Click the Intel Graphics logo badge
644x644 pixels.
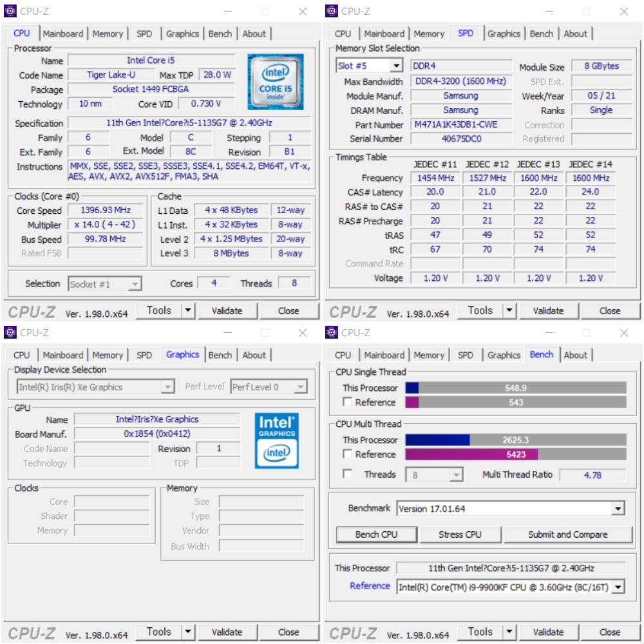(276, 440)
